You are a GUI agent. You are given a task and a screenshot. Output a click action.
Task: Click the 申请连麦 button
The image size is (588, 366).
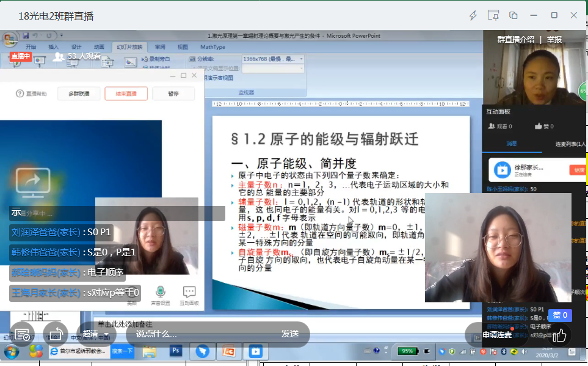click(x=497, y=334)
